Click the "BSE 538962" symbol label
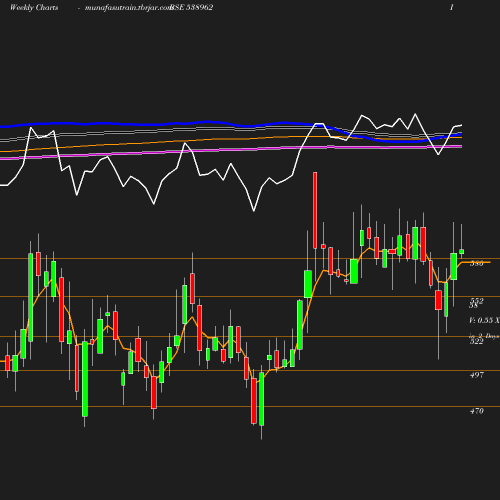The width and height of the screenshot is (500, 500). (191, 8)
